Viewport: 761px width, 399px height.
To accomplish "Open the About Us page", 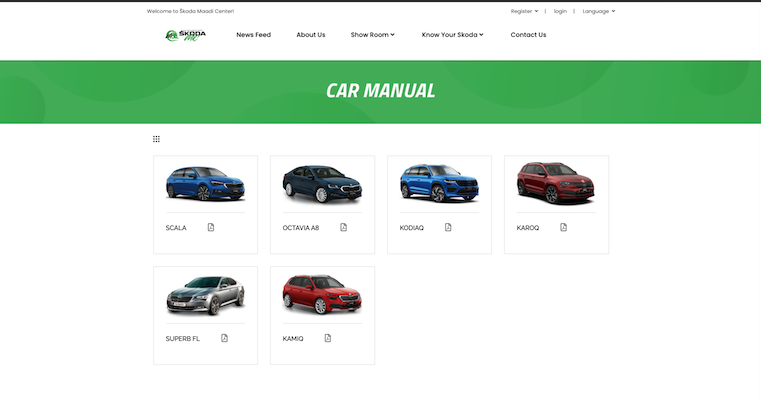I will click(x=311, y=35).
